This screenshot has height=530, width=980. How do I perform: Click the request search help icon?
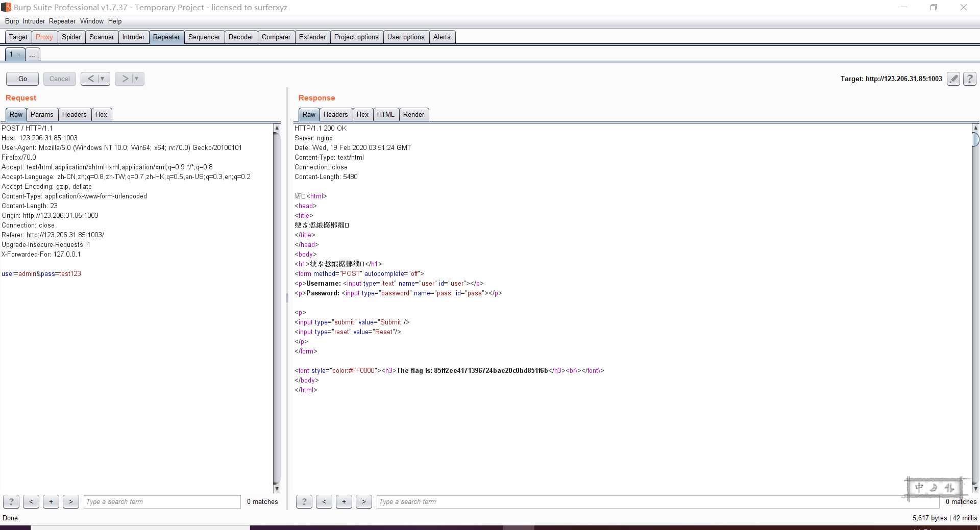[x=11, y=501]
